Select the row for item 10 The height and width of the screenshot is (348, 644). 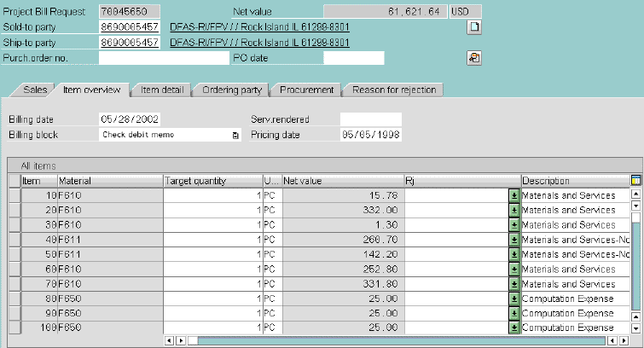pos(13,195)
